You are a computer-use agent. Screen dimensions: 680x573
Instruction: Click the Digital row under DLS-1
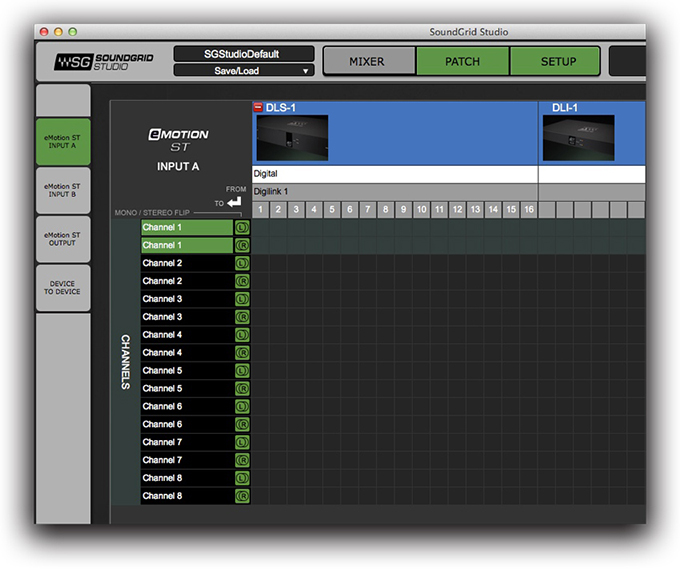[395, 174]
